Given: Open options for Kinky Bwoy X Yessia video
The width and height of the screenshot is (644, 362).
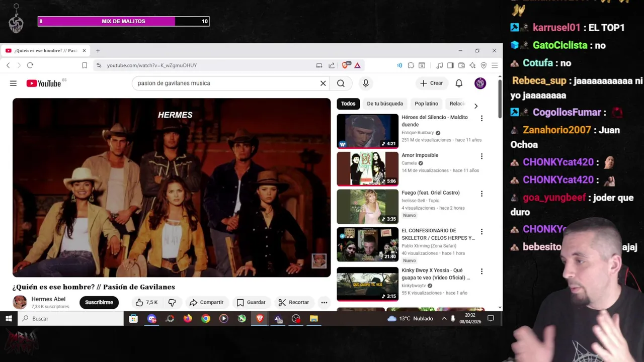Looking at the screenshot, I should 481,271.
